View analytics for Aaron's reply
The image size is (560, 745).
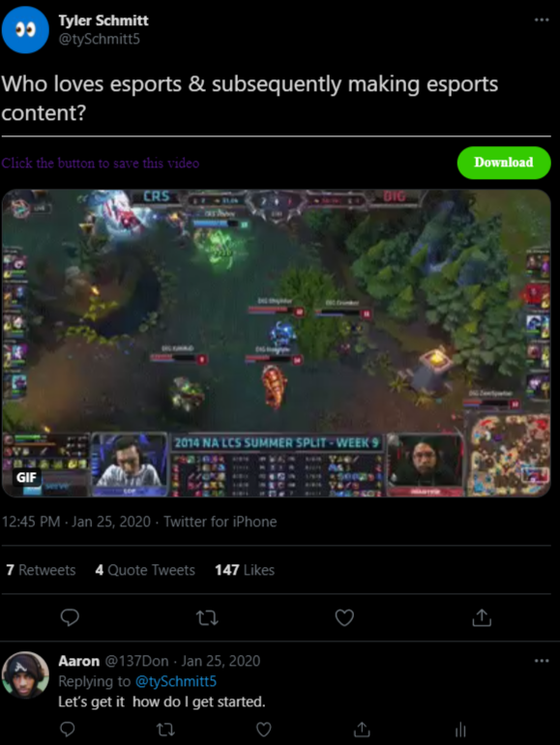[460, 730]
